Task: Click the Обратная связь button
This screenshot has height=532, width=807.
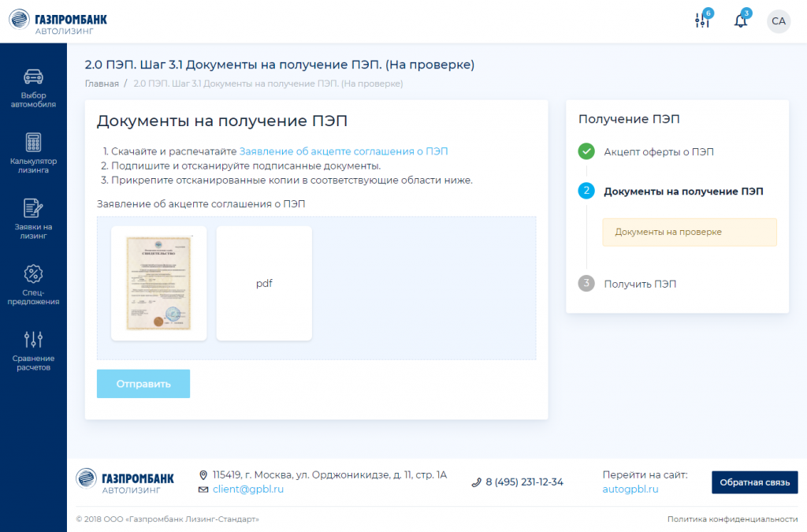Action: [x=754, y=482]
